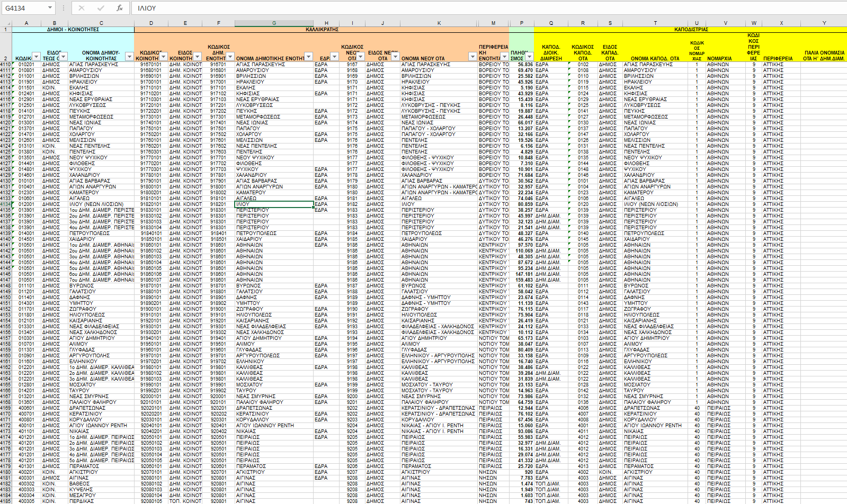Open the filter for ΟΝΟΜΑ ΔΗΜΟΥ-ΚΟΙΝΟΤΗΤΑΣ column
This screenshot has width=847, height=504.
point(130,57)
